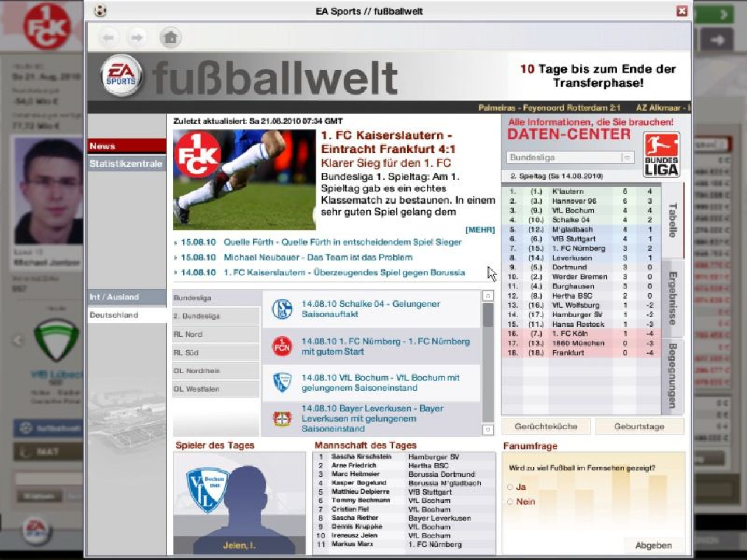
Task: Select the OL Westfalen league filter
Action: click(x=215, y=389)
